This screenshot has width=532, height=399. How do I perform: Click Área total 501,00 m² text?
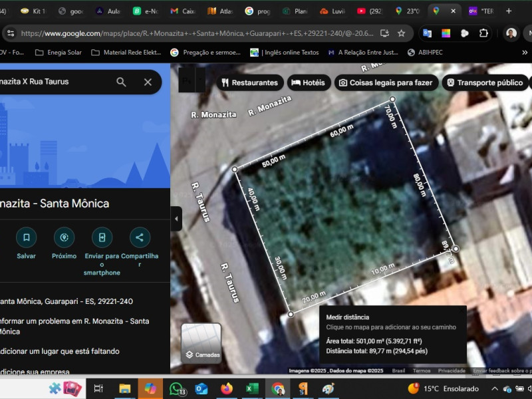click(374, 341)
